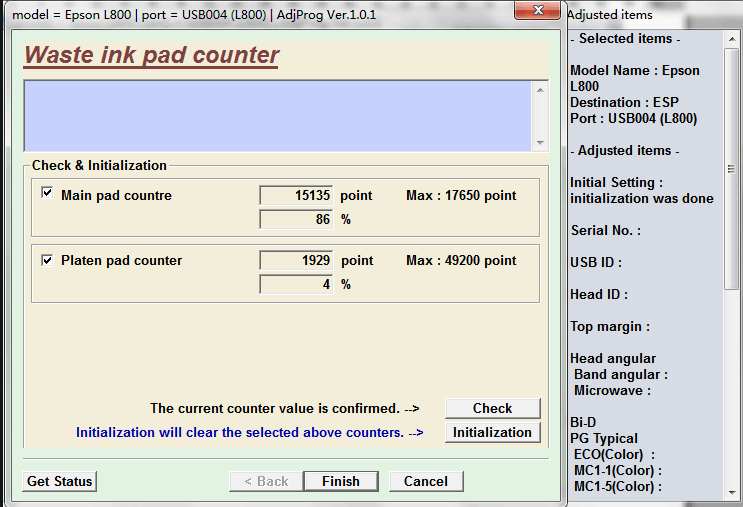This screenshot has width=743, height=507.
Task: Click the Adjusted items panel scroll down arrow
Action: tap(731, 492)
